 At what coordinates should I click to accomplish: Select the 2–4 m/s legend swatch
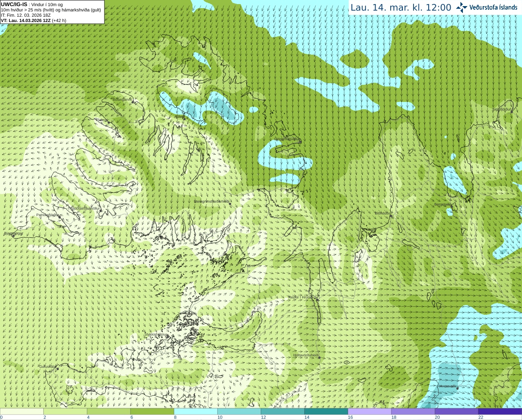(65, 411)
